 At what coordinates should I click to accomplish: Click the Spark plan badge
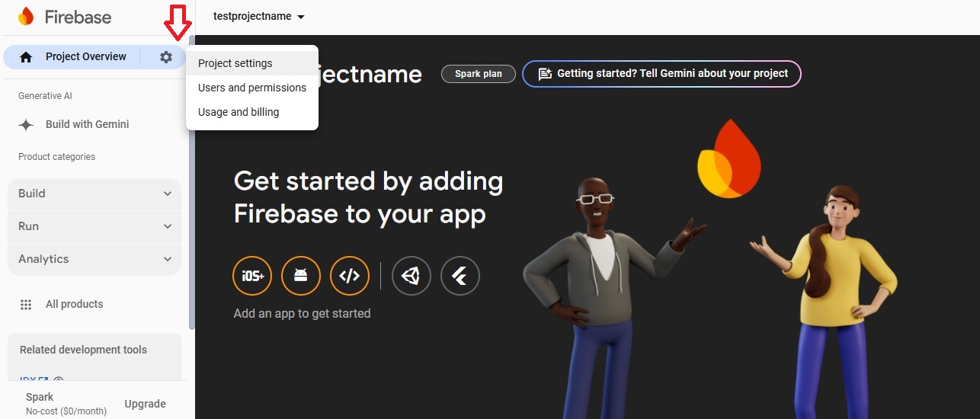pyautogui.click(x=479, y=74)
